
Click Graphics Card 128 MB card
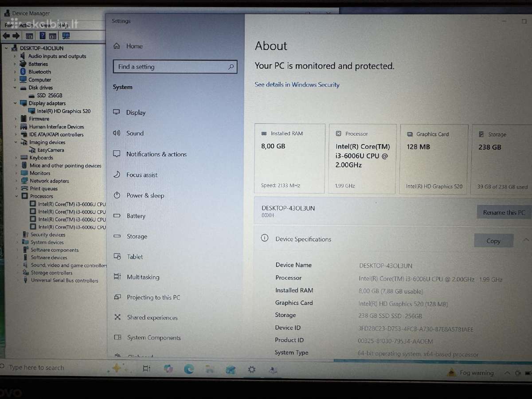point(434,159)
